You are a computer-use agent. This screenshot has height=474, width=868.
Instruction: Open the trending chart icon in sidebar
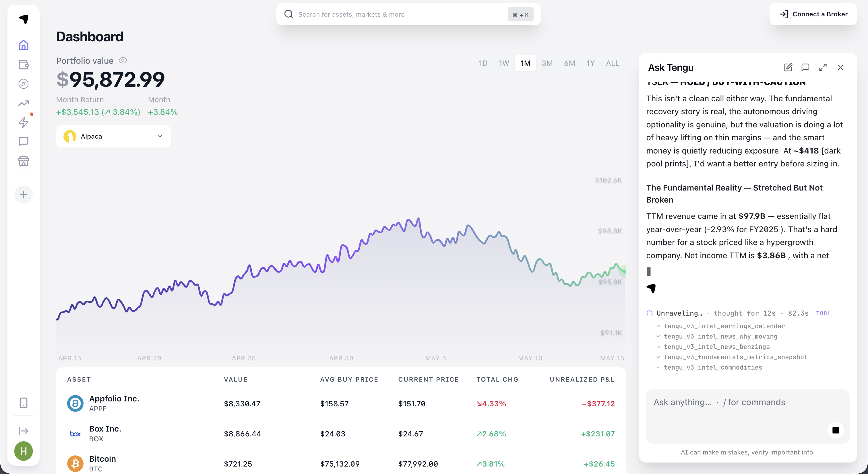click(23, 103)
